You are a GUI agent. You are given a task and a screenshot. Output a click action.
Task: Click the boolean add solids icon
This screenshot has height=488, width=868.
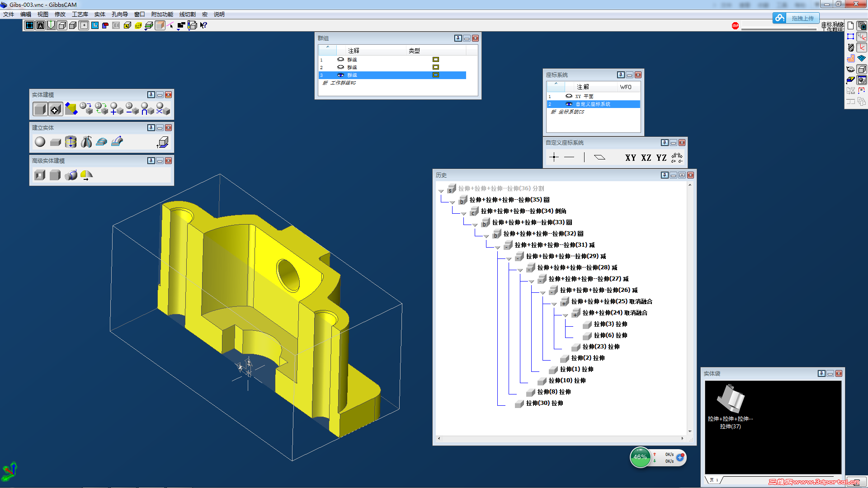coord(117,109)
